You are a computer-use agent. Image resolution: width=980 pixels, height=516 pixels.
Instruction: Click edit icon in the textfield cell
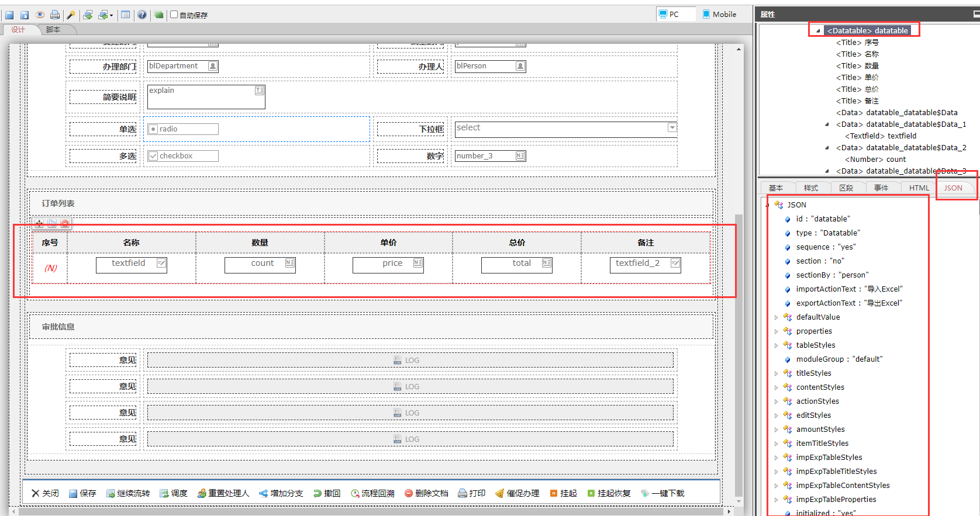pos(161,263)
